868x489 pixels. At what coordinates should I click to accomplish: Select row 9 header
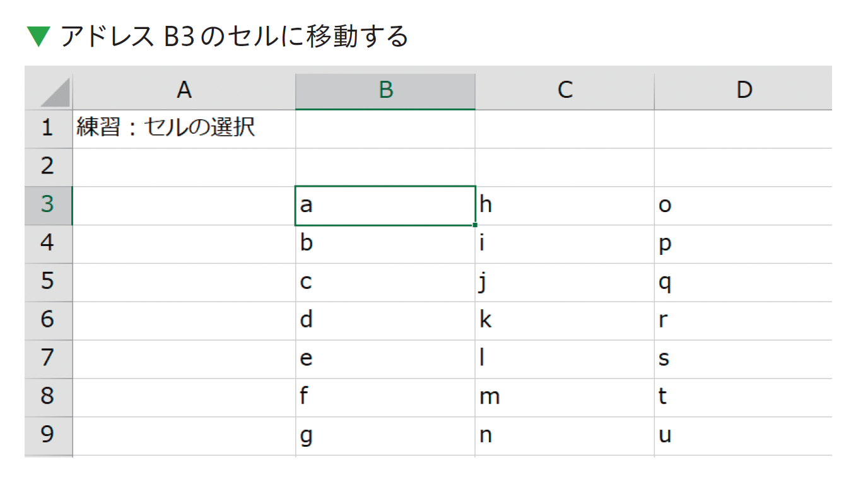tap(49, 436)
